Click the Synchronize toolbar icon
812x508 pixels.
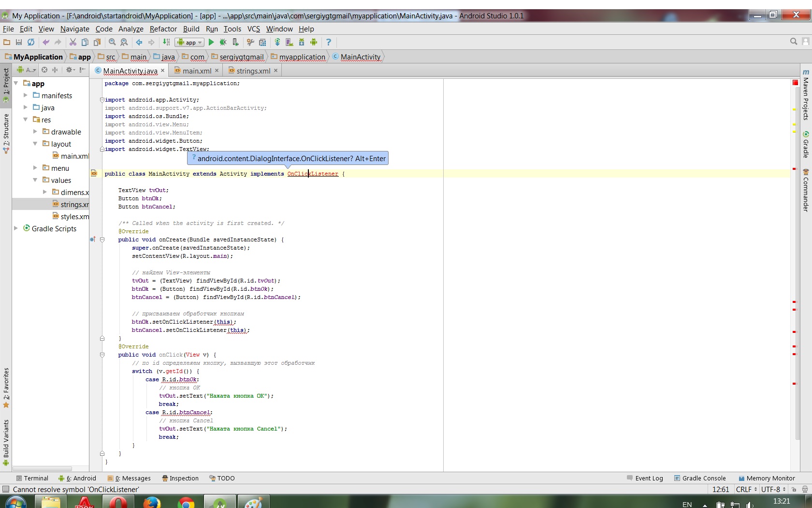pyautogui.click(x=31, y=42)
